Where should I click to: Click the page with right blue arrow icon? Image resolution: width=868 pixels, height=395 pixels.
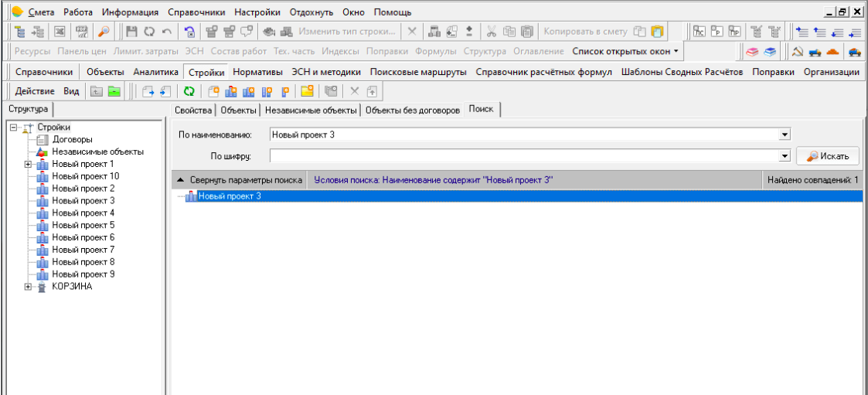148,91
